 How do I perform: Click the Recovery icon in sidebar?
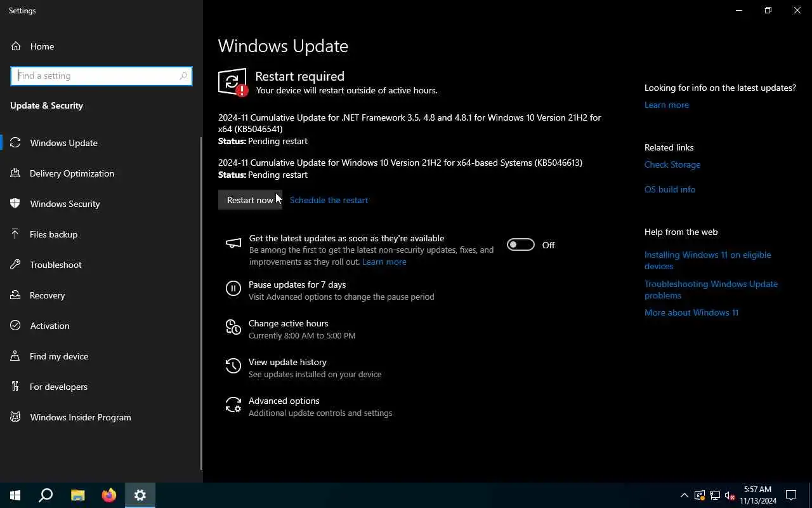click(x=16, y=295)
